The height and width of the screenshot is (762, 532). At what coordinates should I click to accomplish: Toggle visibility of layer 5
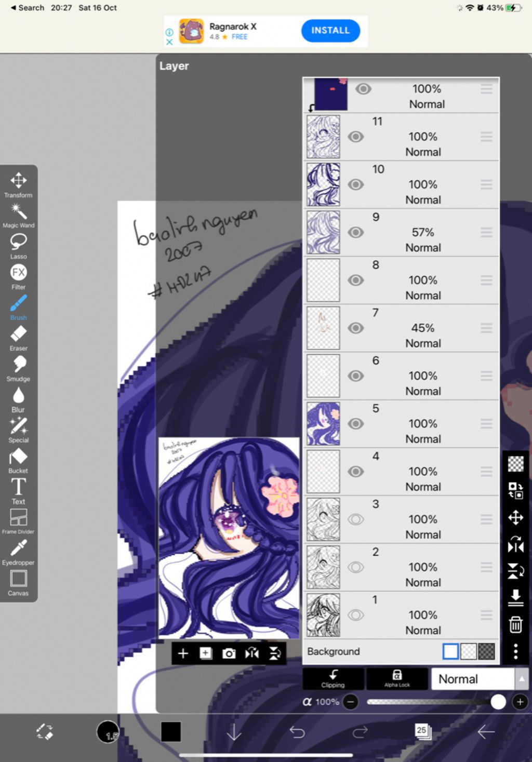[356, 423]
